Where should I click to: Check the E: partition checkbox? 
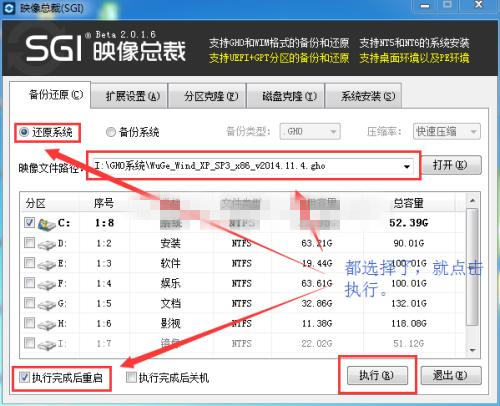[x=30, y=263]
